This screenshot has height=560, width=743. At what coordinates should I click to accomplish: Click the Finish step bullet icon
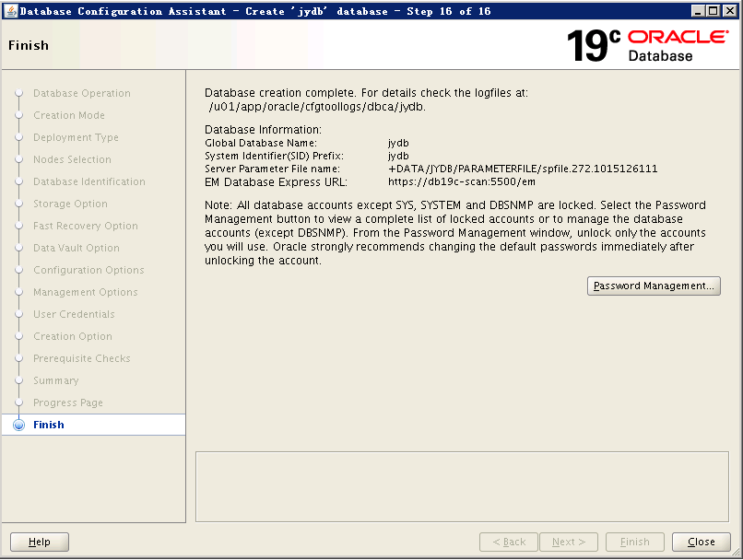[x=19, y=425]
